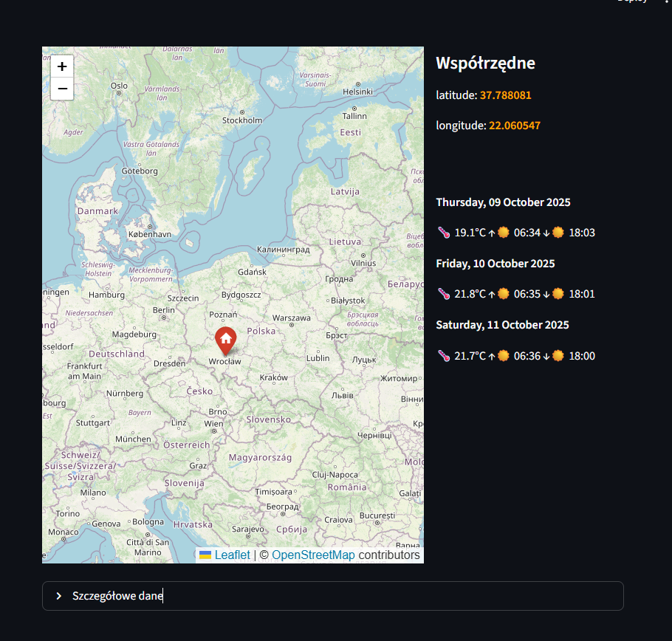Click the Thursday, 09 October 2025 heading

pyautogui.click(x=503, y=202)
